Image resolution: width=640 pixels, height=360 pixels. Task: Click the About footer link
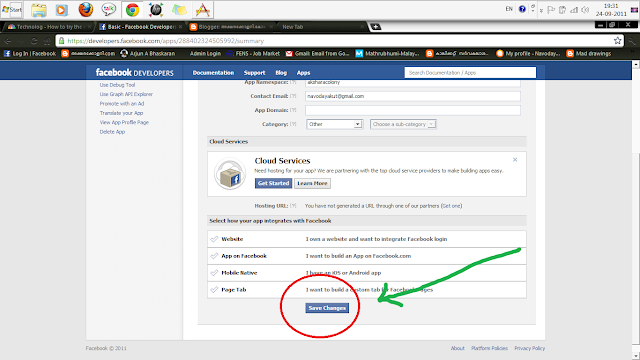[x=458, y=348]
